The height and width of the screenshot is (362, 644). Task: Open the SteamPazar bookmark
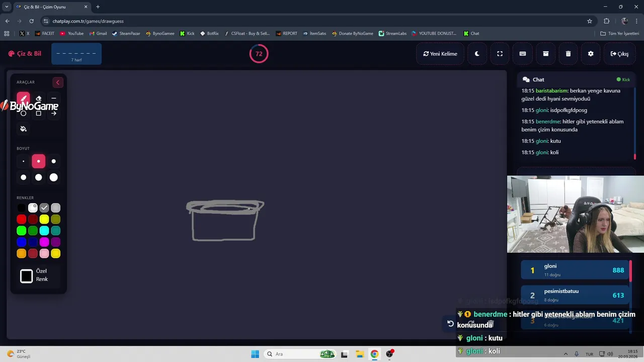click(126, 34)
